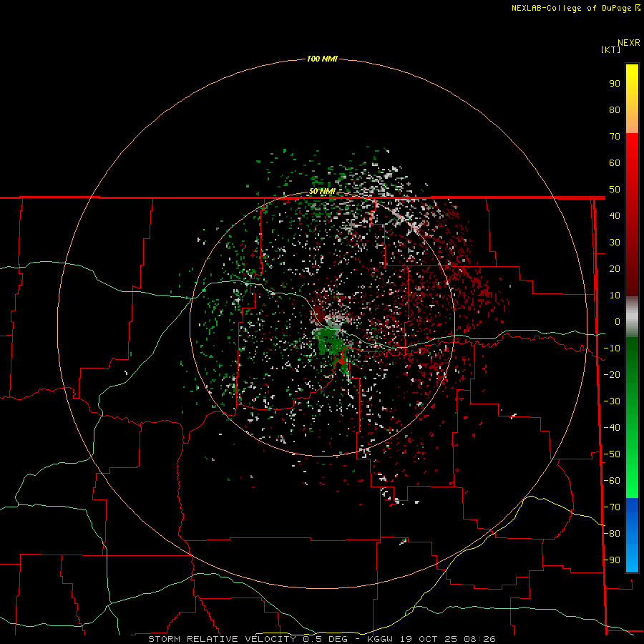Click the 30 value on the velocity scale
Screen dimensions: 644x644
pyautogui.click(x=615, y=243)
